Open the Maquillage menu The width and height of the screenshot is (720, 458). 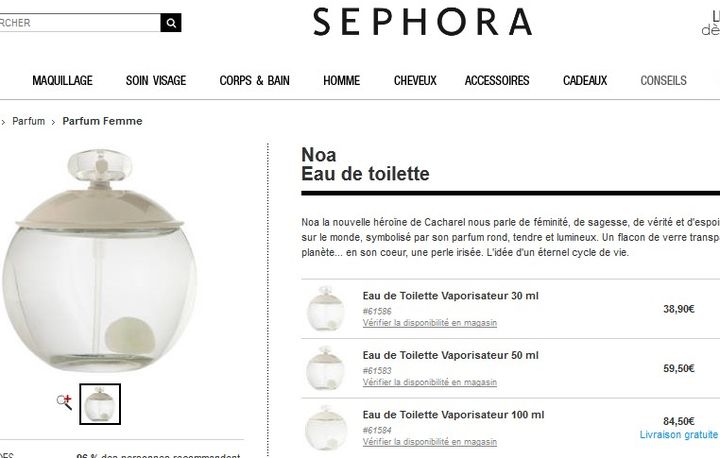[x=62, y=80]
